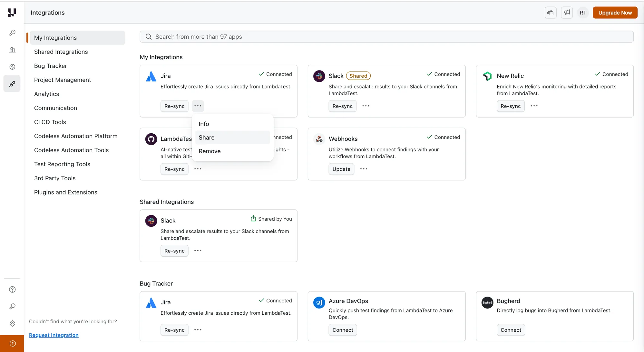Click the Shared by You share icon
644x352 pixels.
coord(253,218)
